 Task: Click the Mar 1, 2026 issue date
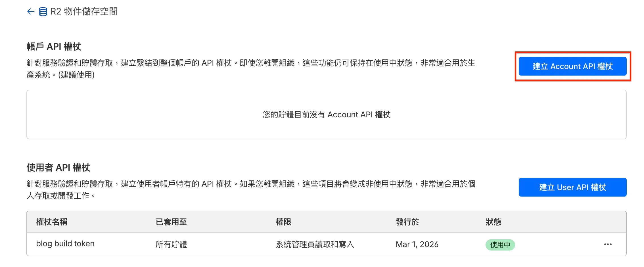click(x=417, y=244)
